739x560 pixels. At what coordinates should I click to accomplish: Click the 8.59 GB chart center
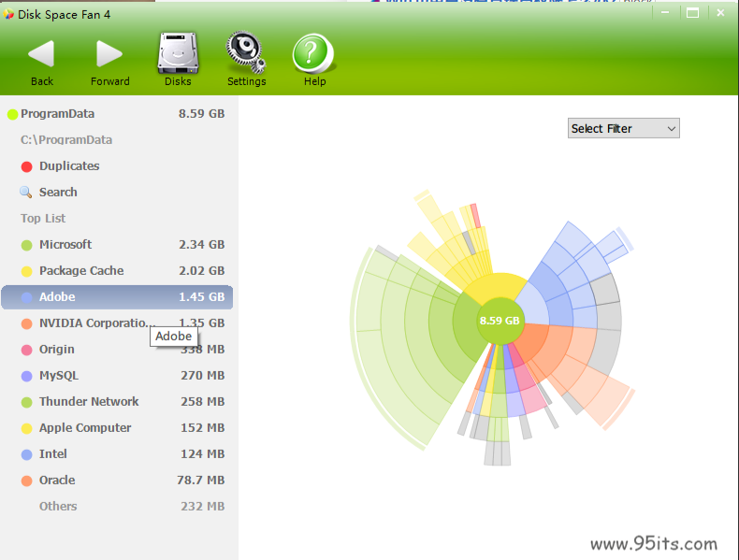pyautogui.click(x=500, y=321)
